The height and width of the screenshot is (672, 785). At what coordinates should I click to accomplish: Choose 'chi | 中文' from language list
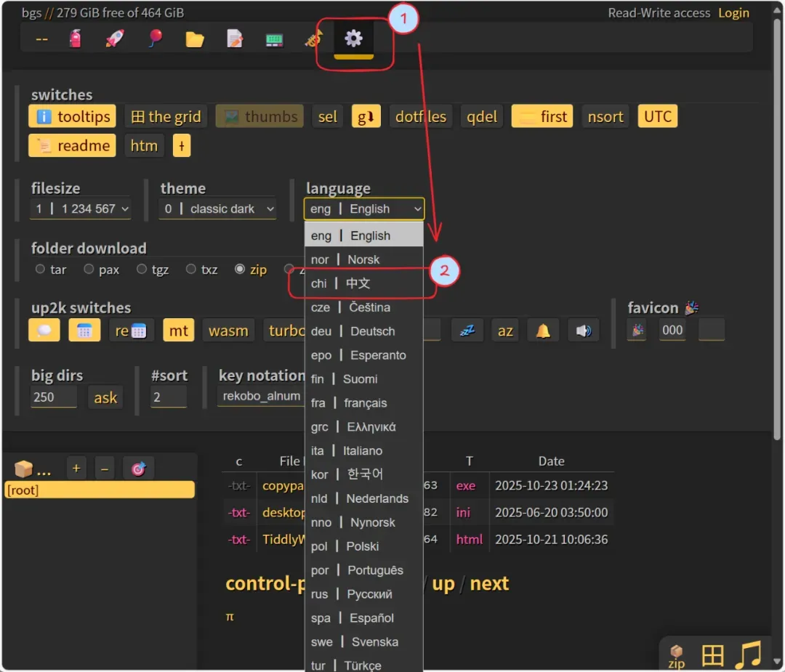(x=364, y=284)
